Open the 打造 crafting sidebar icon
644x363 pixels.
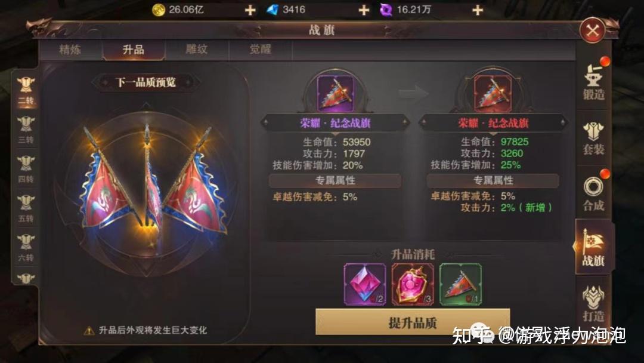(593, 303)
